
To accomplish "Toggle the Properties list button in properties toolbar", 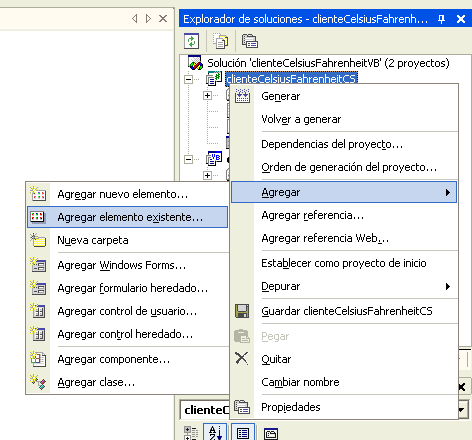I will point(243,433).
